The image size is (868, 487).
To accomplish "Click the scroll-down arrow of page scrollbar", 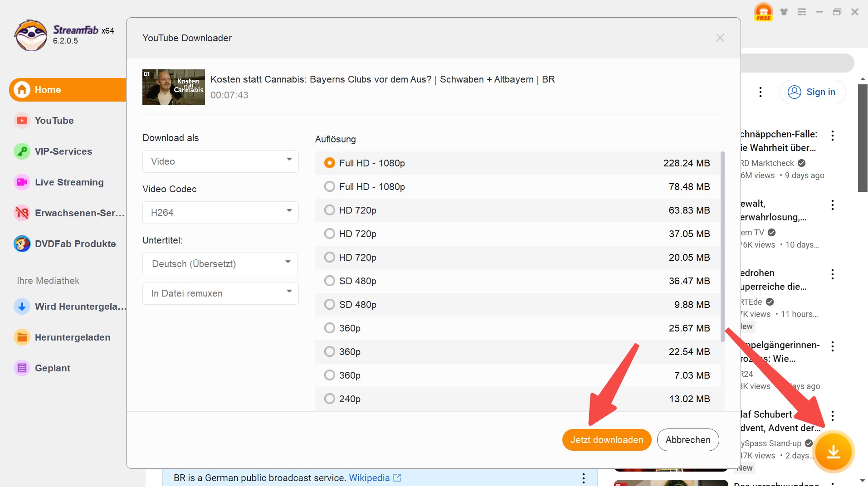I will click(863, 481).
